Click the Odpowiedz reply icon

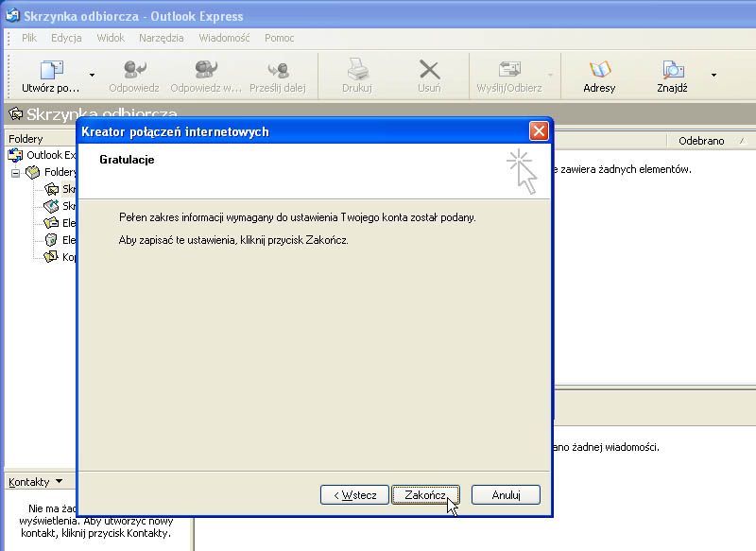134,70
